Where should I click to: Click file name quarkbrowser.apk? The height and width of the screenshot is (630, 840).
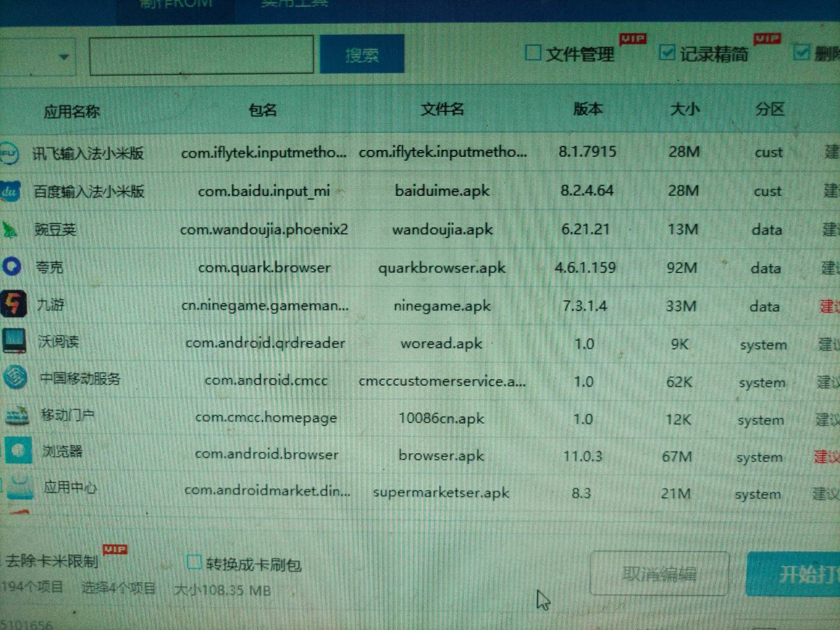442,268
